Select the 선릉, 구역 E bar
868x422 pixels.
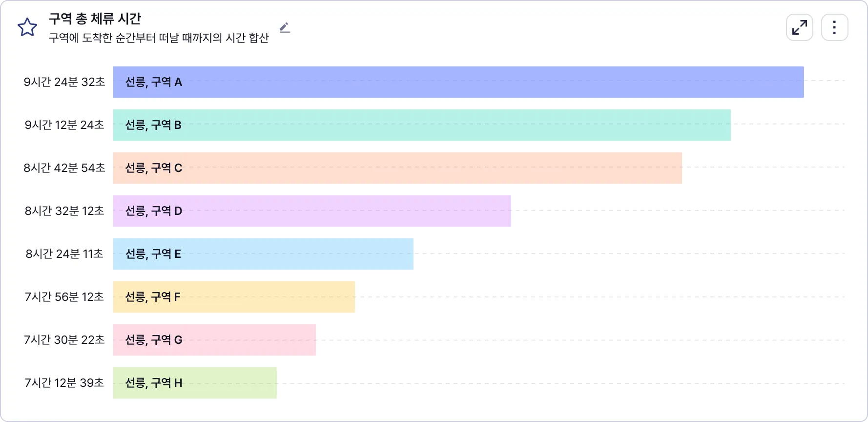263,254
